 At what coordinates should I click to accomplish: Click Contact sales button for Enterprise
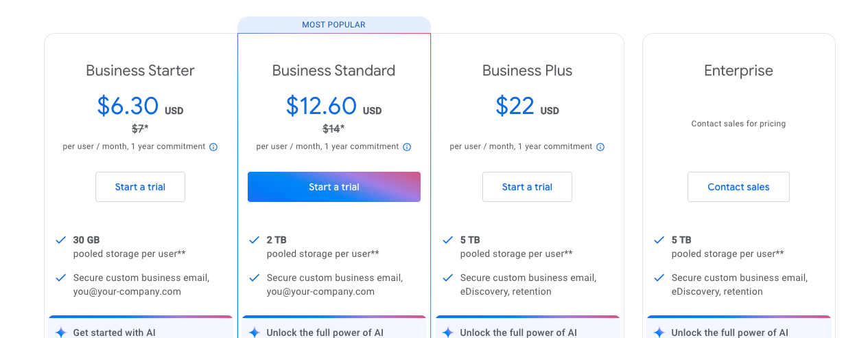[738, 187]
